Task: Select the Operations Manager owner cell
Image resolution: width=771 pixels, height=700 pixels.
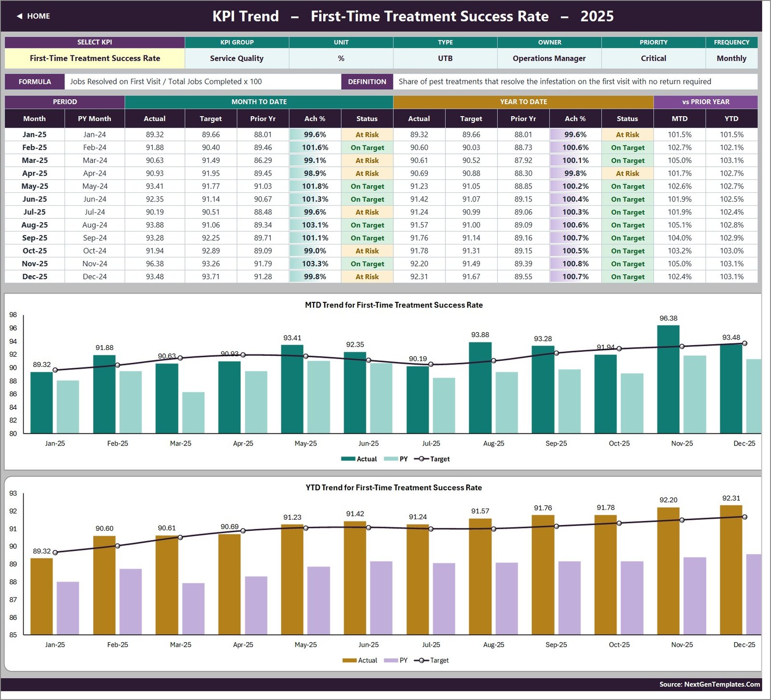Action: (549, 58)
